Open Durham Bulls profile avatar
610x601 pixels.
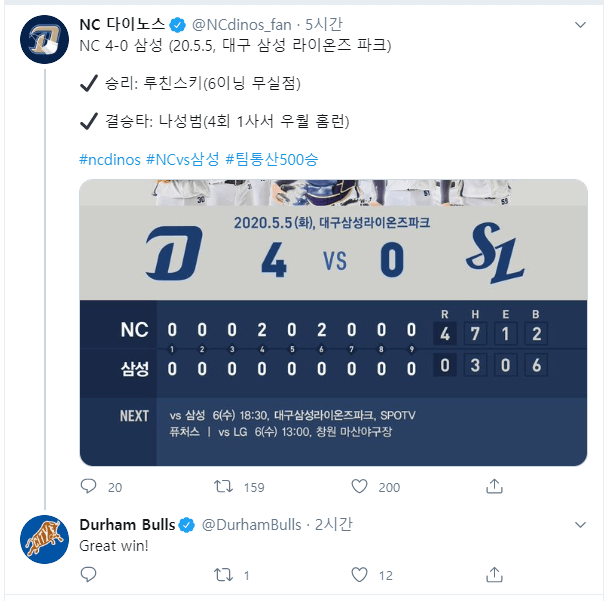click(44, 539)
